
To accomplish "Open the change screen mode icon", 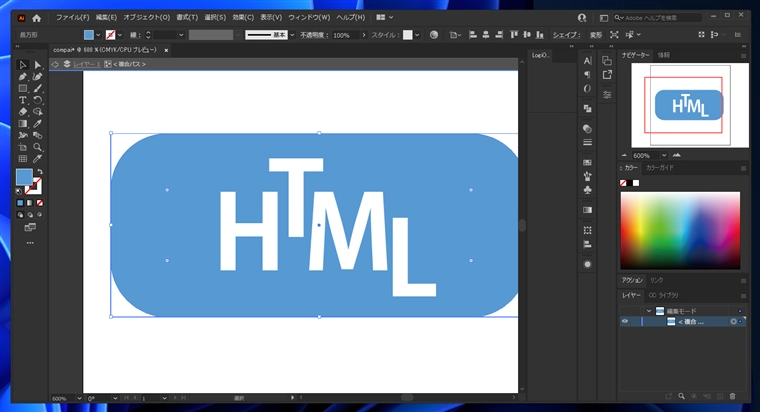I will click(x=30, y=227).
